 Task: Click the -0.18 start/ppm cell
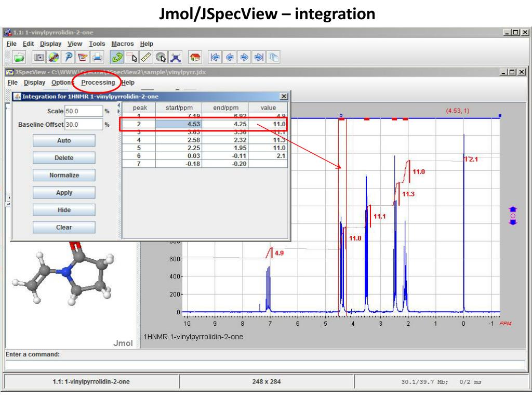click(x=179, y=164)
